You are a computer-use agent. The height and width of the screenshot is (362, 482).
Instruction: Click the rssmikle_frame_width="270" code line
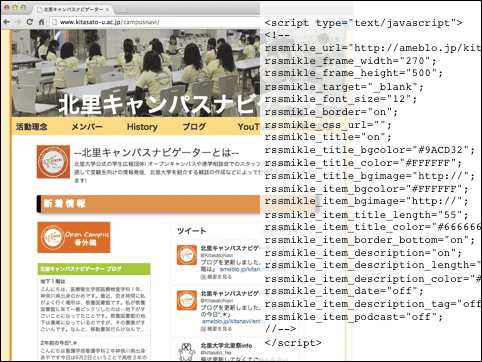350,61
